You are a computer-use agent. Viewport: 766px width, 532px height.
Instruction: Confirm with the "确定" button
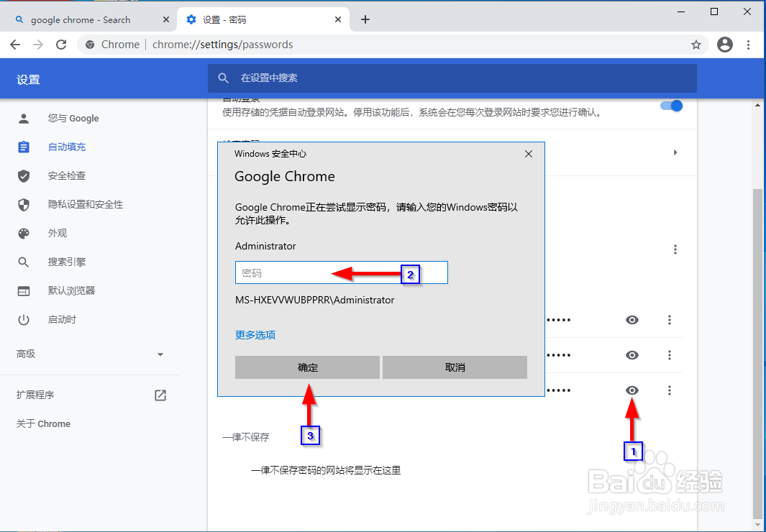tap(307, 367)
